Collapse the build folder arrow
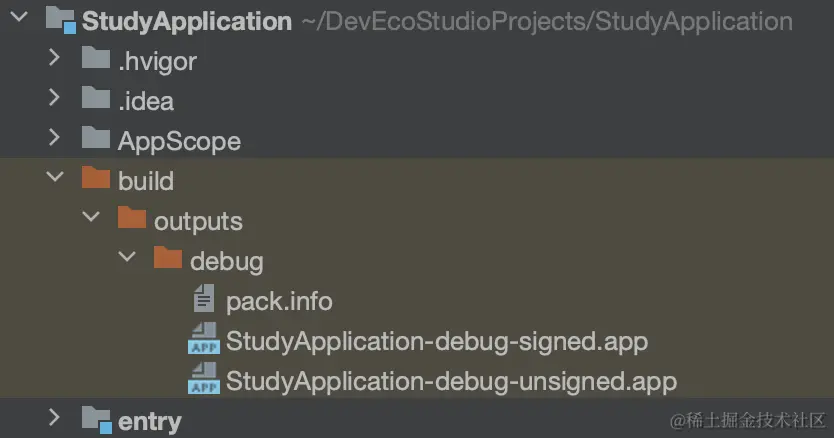 click(55, 180)
